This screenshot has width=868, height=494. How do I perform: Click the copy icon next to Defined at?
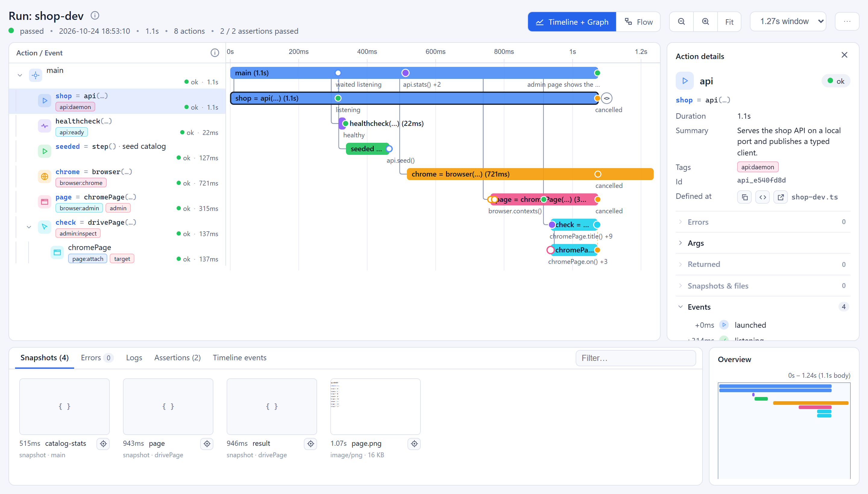click(744, 197)
